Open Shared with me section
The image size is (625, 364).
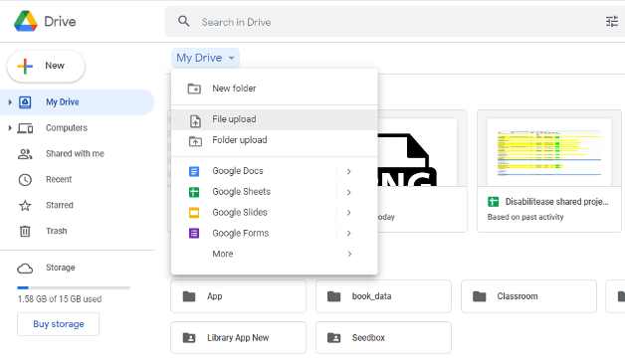[75, 154]
